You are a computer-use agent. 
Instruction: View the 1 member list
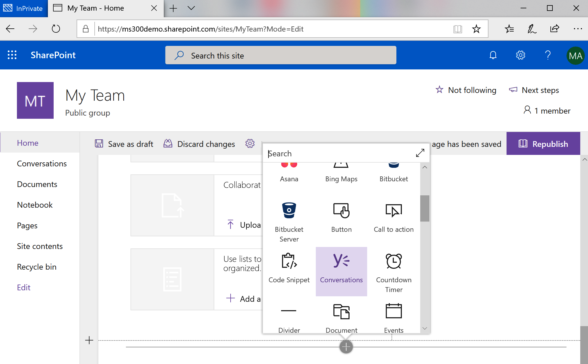pos(547,110)
